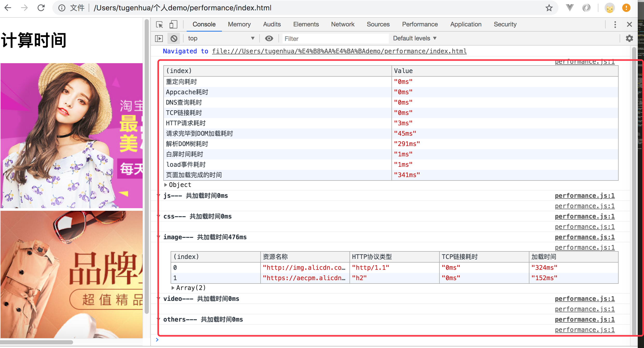This screenshot has height=348, width=644.
Task: Bookmark the page with the star icon
Action: pos(549,8)
